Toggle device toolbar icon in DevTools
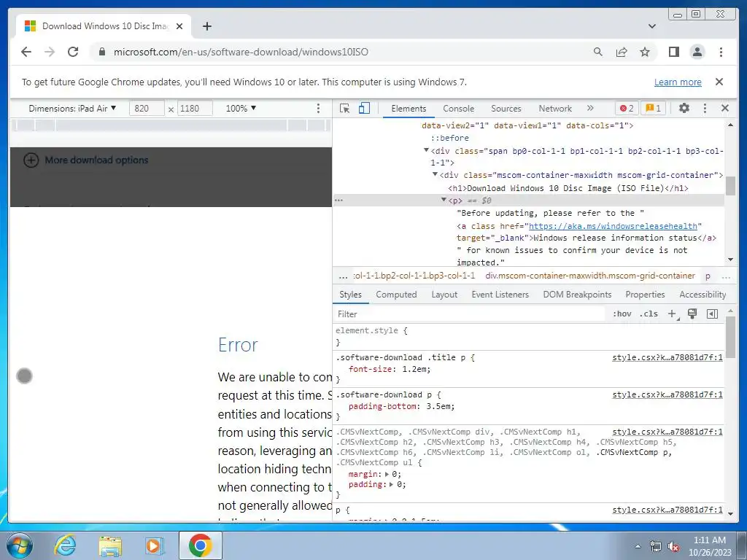The width and height of the screenshot is (747, 560). pos(364,108)
